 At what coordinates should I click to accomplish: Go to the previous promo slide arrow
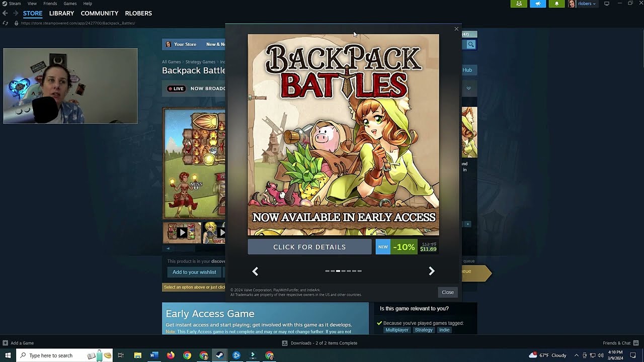pyautogui.click(x=255, y=271)
